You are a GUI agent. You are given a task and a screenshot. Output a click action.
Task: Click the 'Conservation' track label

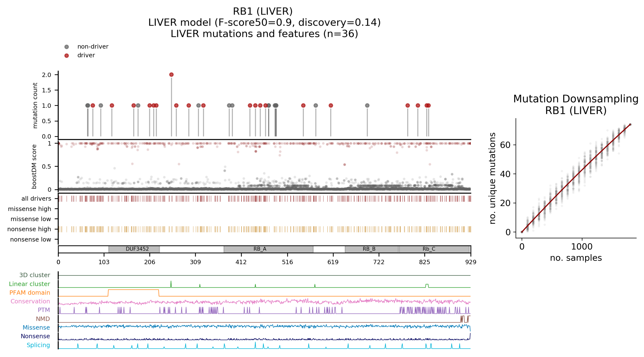30,301
